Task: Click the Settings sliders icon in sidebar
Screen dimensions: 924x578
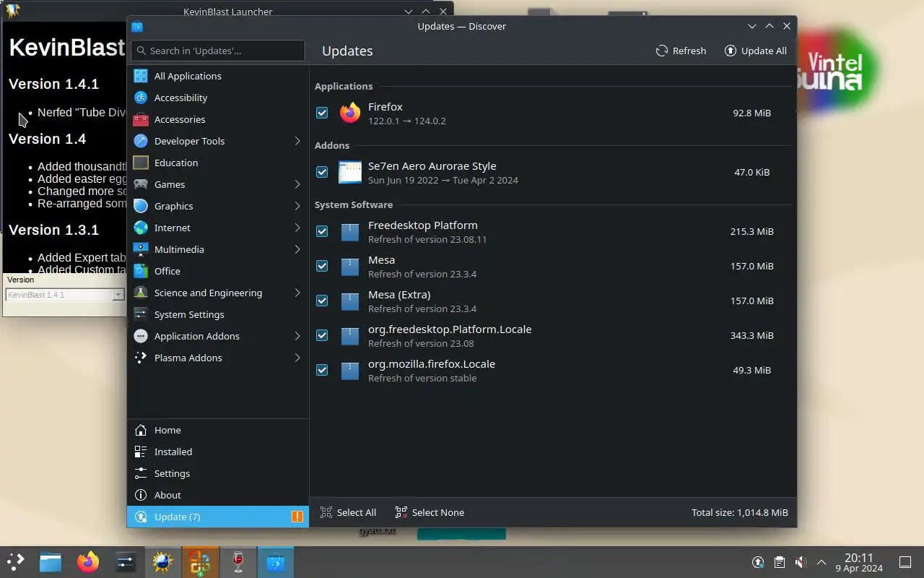Action: tap(141, 473)
